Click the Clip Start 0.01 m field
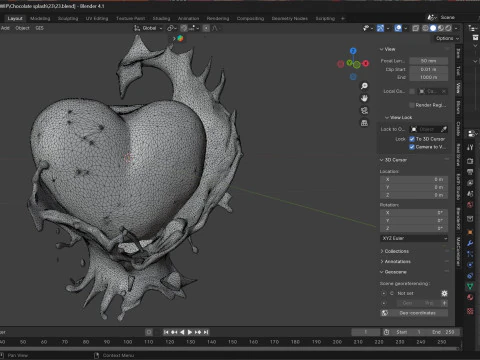 pyautogui.click(x=428, y=69)
